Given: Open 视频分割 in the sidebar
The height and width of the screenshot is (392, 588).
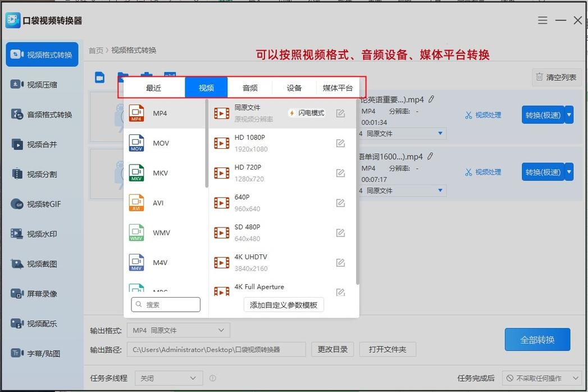Looking at the screenshot, I should tap(42, 174).
